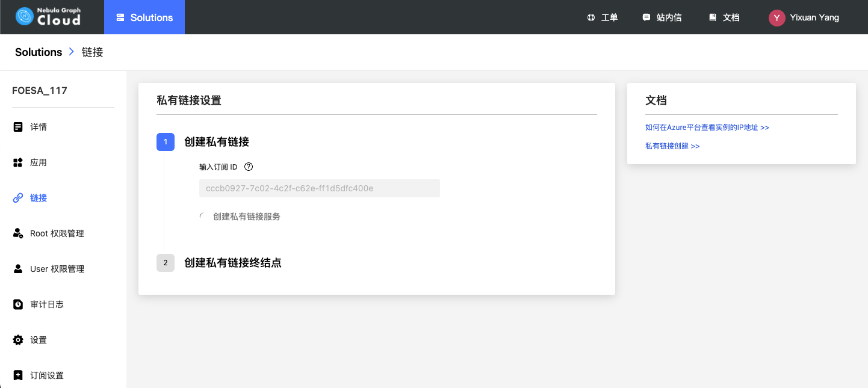
Task: Click the Nebula Graph Cloud logo
Action: (x=48, y=17)
